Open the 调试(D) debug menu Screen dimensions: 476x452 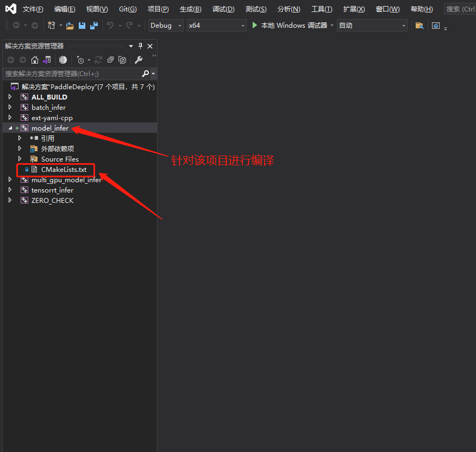click(223, 9)
